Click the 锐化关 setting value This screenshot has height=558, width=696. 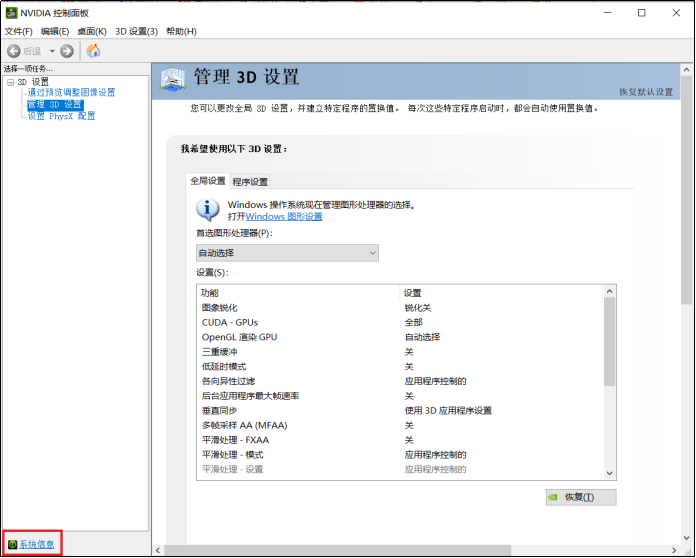pyautogui.click(x=418, y=308)
